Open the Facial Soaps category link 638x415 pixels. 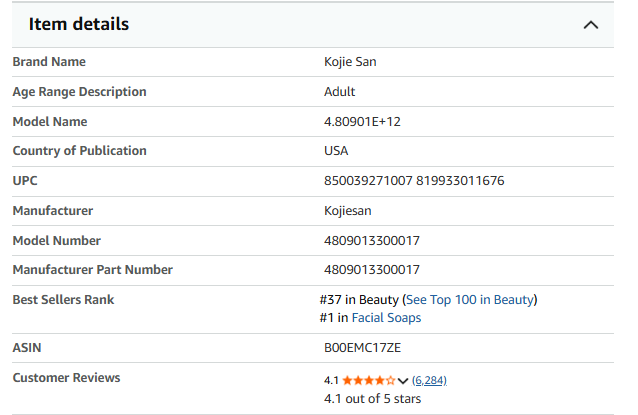pyautogui.click(x=386, y=318)
